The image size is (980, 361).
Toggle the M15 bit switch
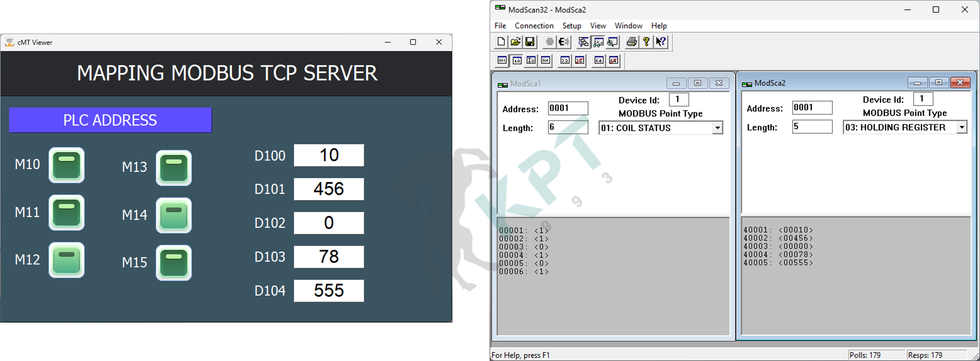[x=174, y=263]
